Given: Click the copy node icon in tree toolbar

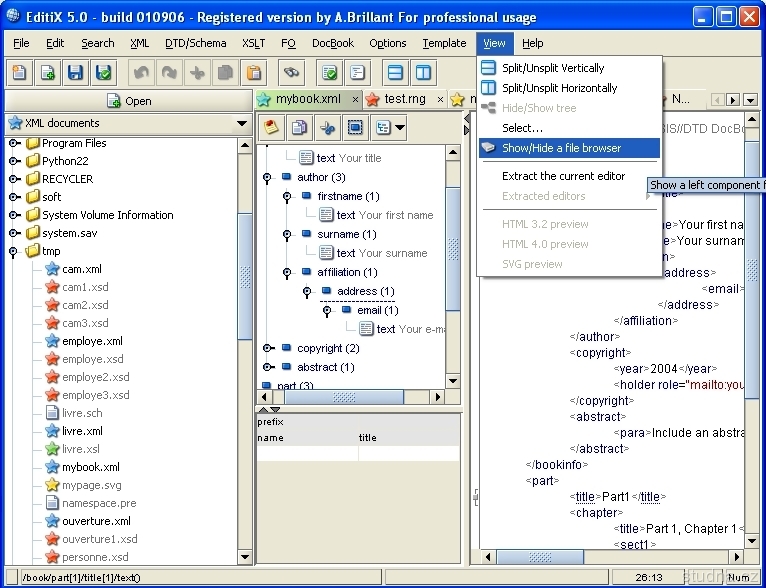Looking at the screenshot, I should tap(299, 128).
